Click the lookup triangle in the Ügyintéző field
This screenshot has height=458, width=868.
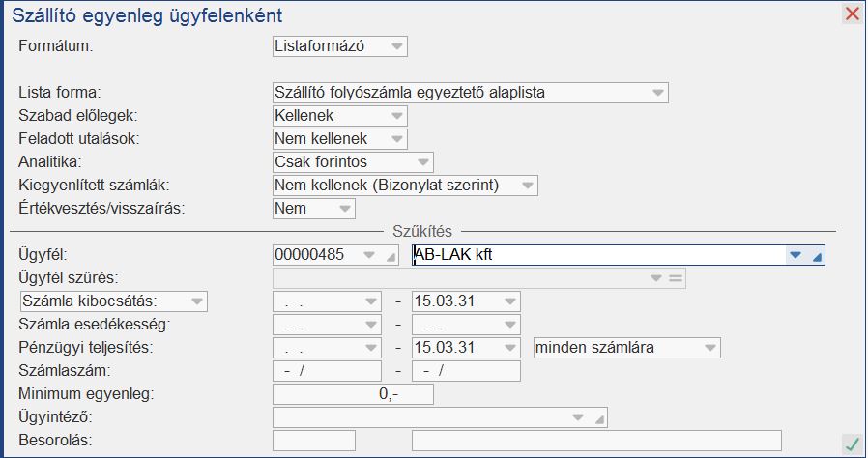tap(601, 418)
